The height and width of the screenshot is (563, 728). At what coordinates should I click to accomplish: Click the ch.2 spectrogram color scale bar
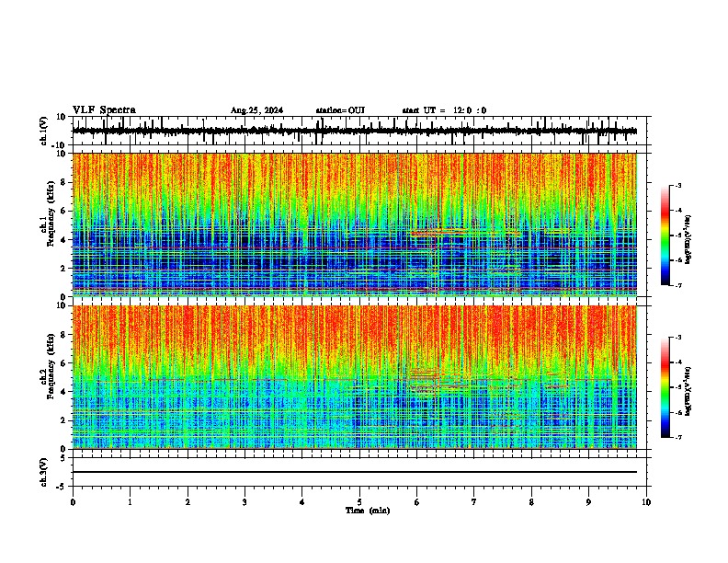click(x=665, y=387)
